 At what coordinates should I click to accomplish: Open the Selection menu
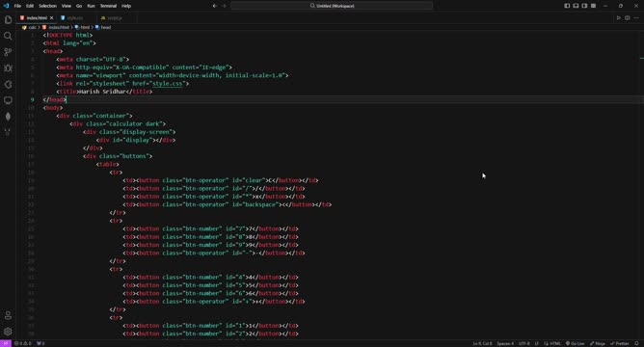[47, 6]
